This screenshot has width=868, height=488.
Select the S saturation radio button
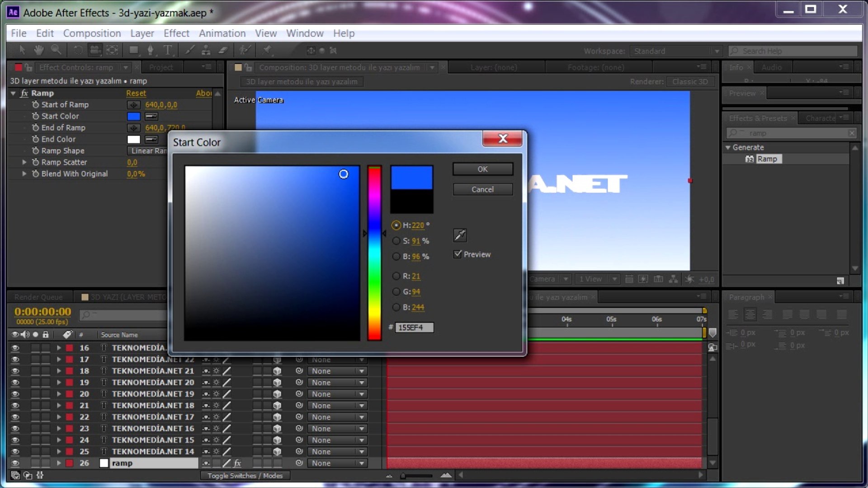(396, 241)
